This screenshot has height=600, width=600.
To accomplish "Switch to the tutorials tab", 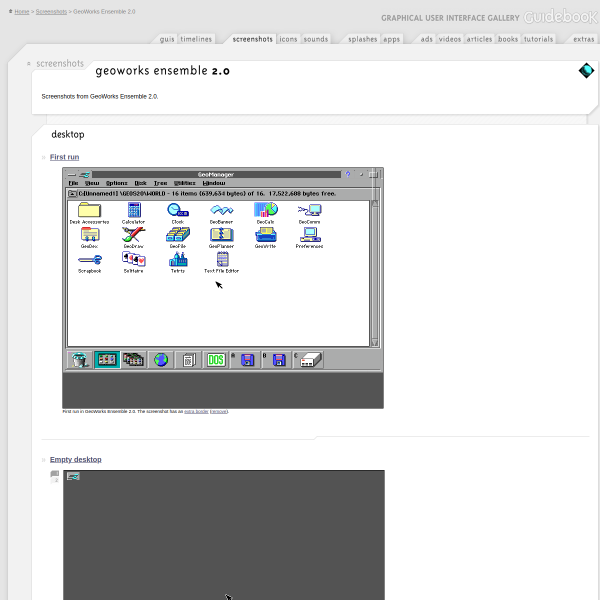I will tap(538, 39).
